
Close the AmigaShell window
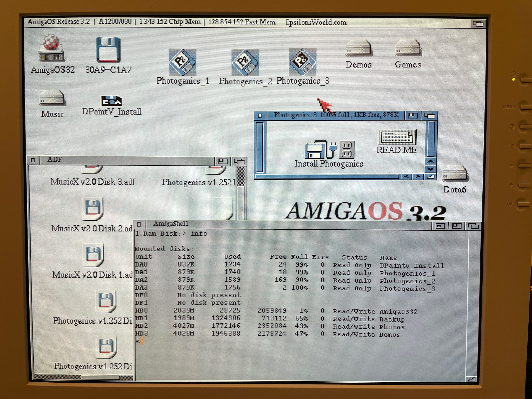click(139, 224)
